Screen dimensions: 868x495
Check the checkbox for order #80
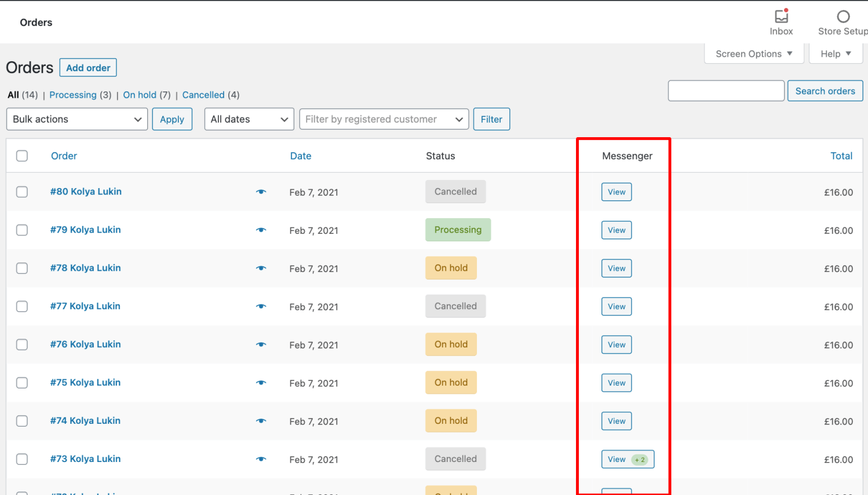point(21,192)
